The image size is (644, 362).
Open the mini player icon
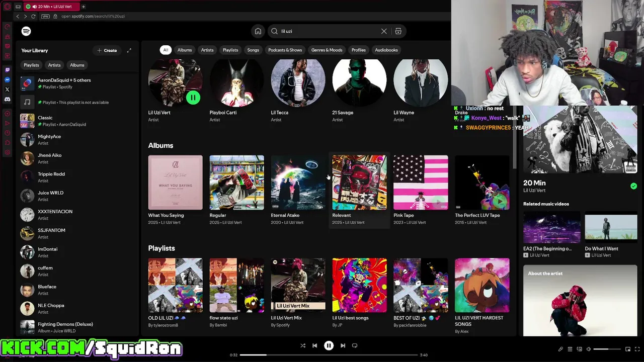coord(628,349)
